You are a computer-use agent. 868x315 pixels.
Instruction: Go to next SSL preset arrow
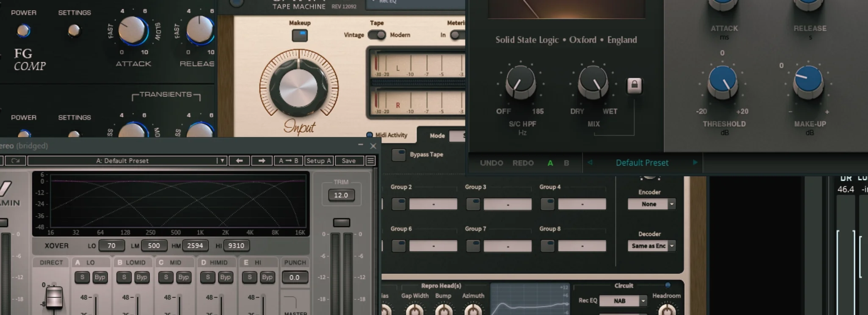point(695,163)
